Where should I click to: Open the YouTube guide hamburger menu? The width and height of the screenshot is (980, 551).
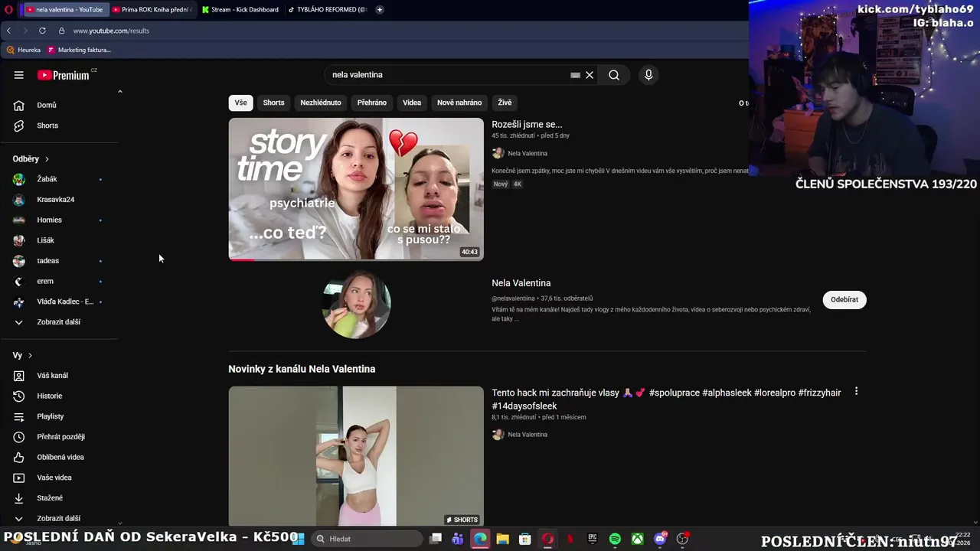(19, 75)
